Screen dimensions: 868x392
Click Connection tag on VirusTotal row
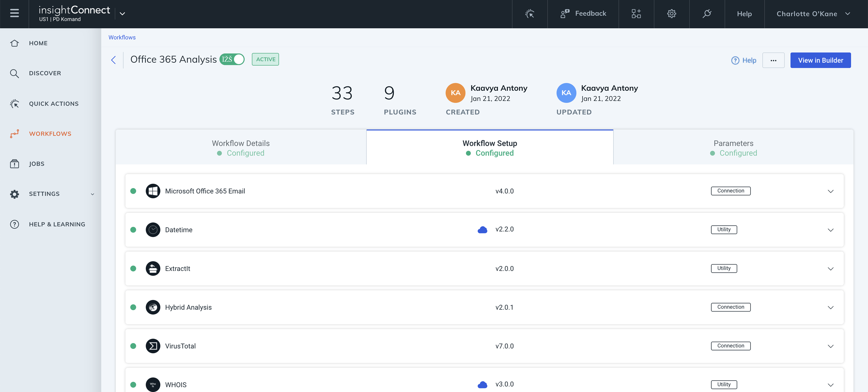coord(731,346)
